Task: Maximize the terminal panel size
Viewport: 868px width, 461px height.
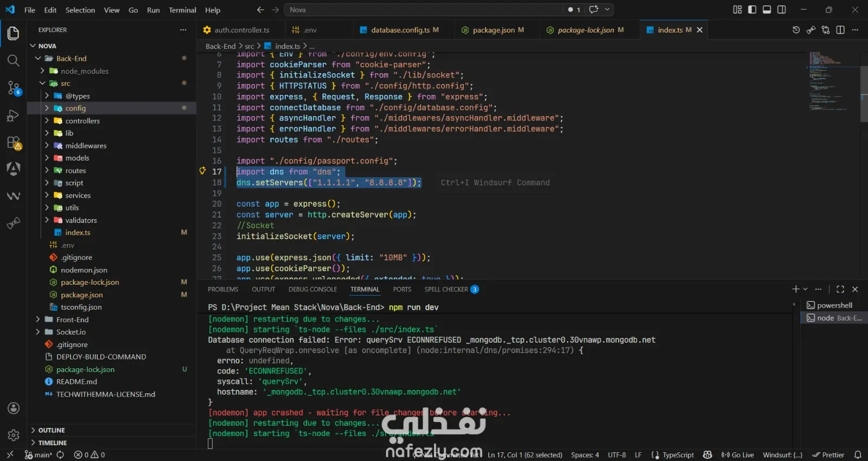Action: 840,289
